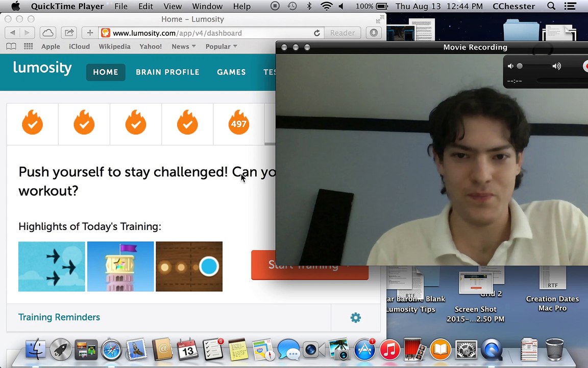Reload the Lumosity page
The height and width of the screenshot is (368, 588).
pyautogui.click(x=317, y=33)
